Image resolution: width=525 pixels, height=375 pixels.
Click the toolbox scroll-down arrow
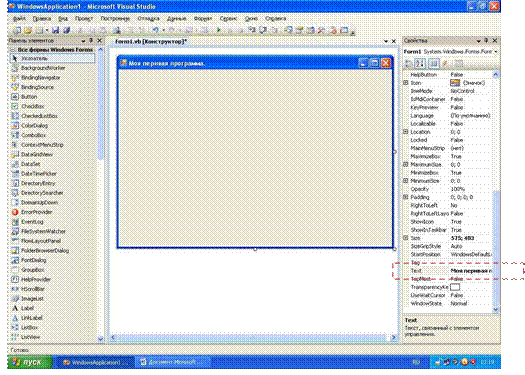coord(100,339)
